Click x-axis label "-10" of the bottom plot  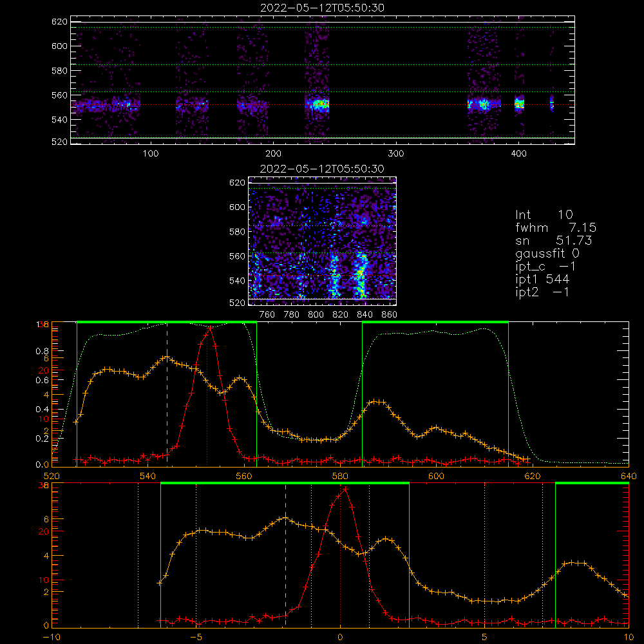point(52,638)
